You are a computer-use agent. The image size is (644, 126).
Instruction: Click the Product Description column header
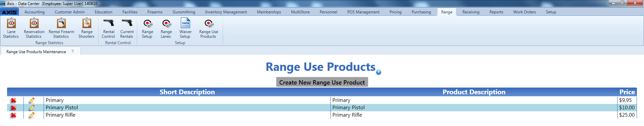[x=474, y=92]
